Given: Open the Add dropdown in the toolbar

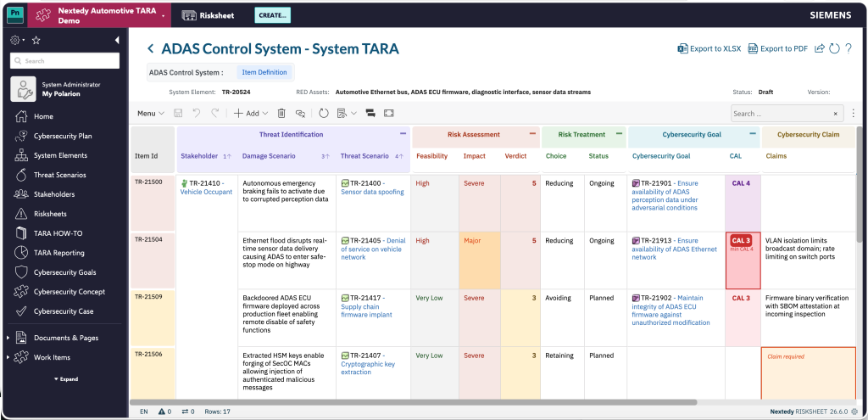Looking at the screenshot, I should (x=251, y=113).
